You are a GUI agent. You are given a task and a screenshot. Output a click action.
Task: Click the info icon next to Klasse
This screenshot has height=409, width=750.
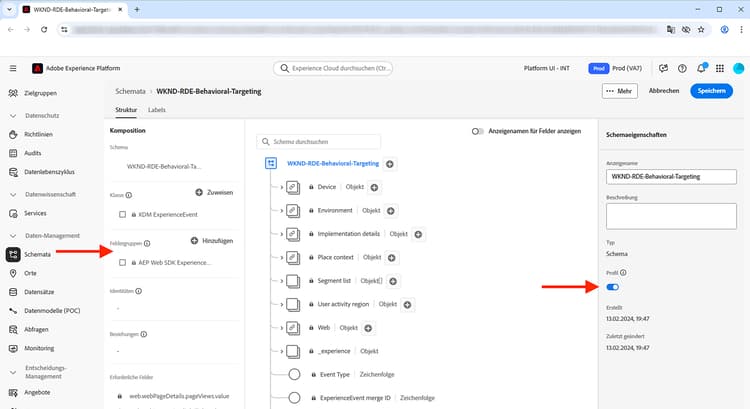(129, 195)
